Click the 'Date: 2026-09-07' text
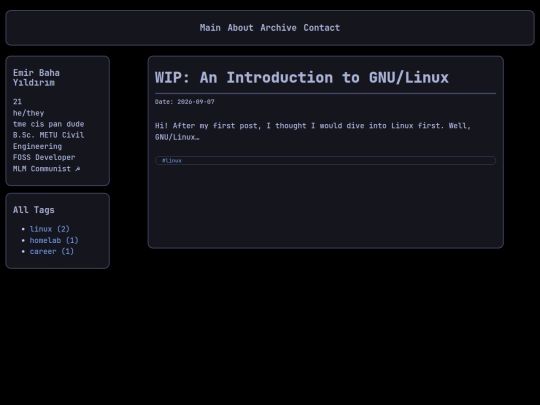The height and width of the screenshot is (405, 540). coord(185,102)
